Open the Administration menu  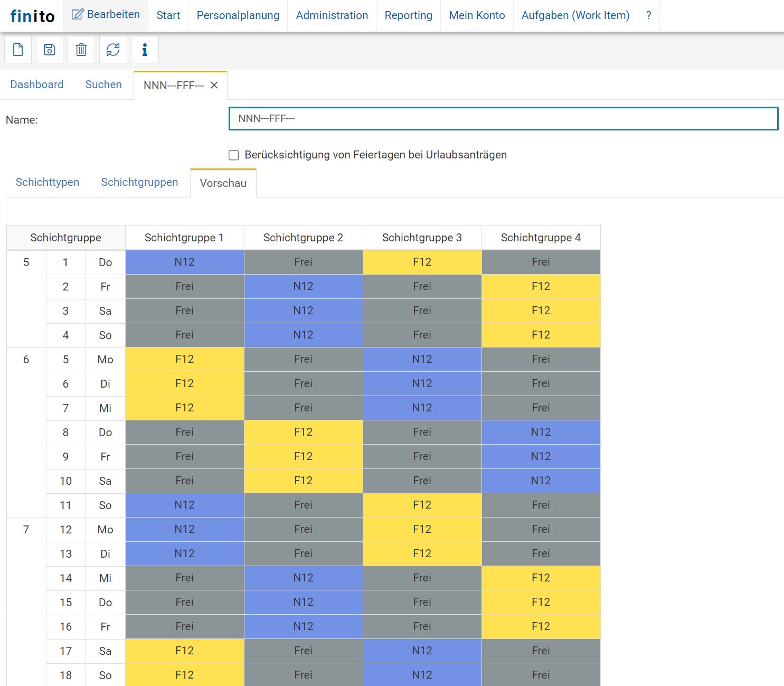pyautogui.click(x=332, y=16)
